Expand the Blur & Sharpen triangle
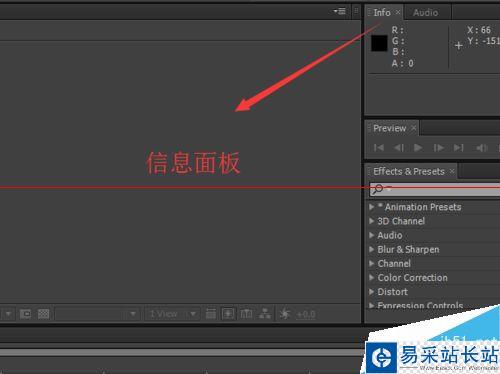Screen dimensions: 500x374 coord(372,249)
